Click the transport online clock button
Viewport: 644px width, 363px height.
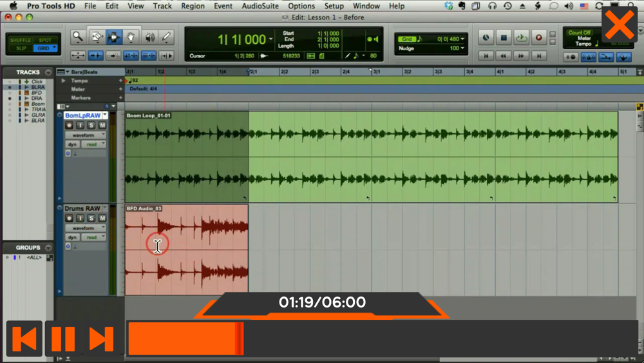click(x=486, y=37)
